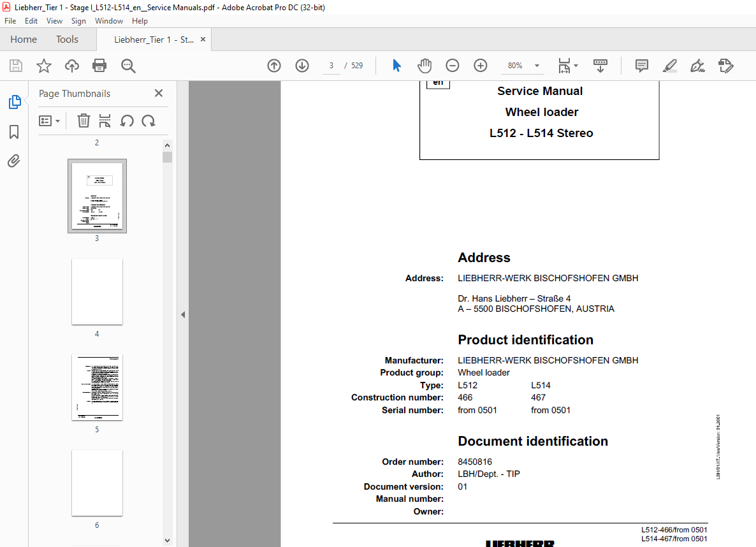Image resolution: width=756 pixels, height=547 pixels.
Task: Click the 'Product identification' heading
Action: click(x=525, y=340)
